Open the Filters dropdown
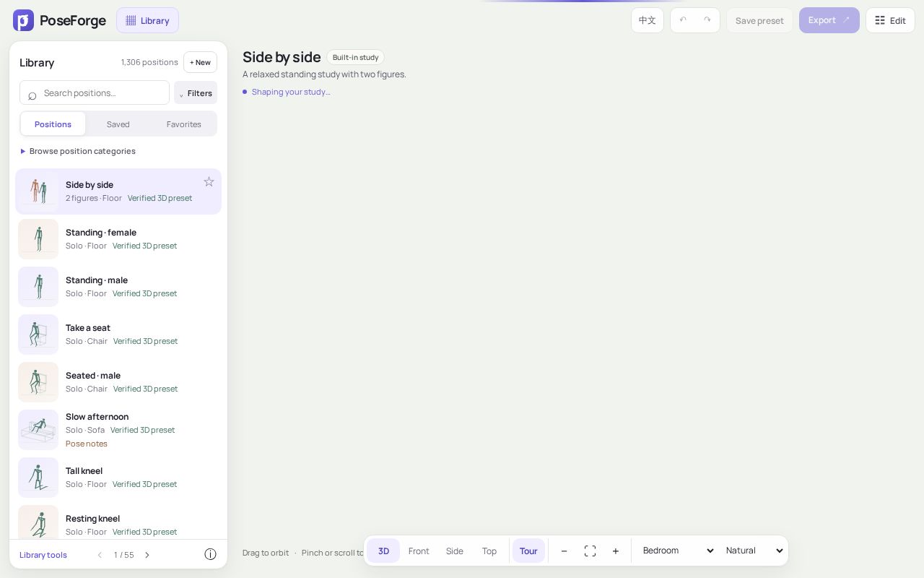Screen dimensions: 924x578 pos(196,92)
